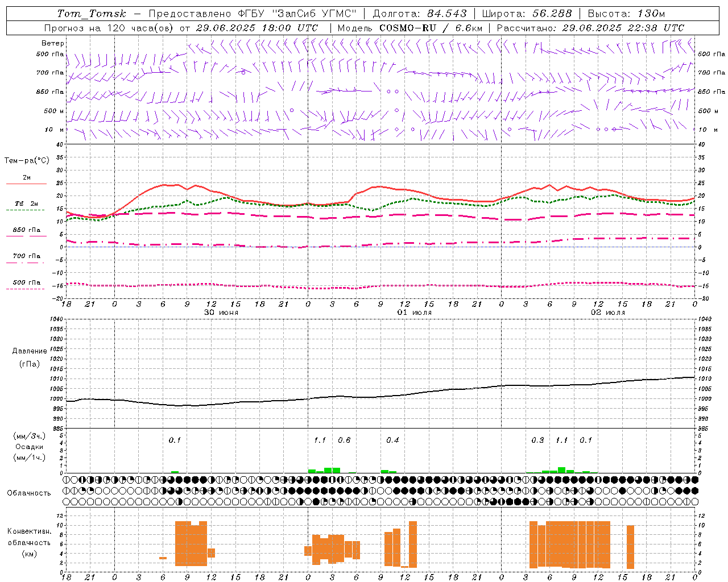The image size is (728, 582).
Task: Click the 0.6 precipitation amount value
Action: [x=344, y=440]
